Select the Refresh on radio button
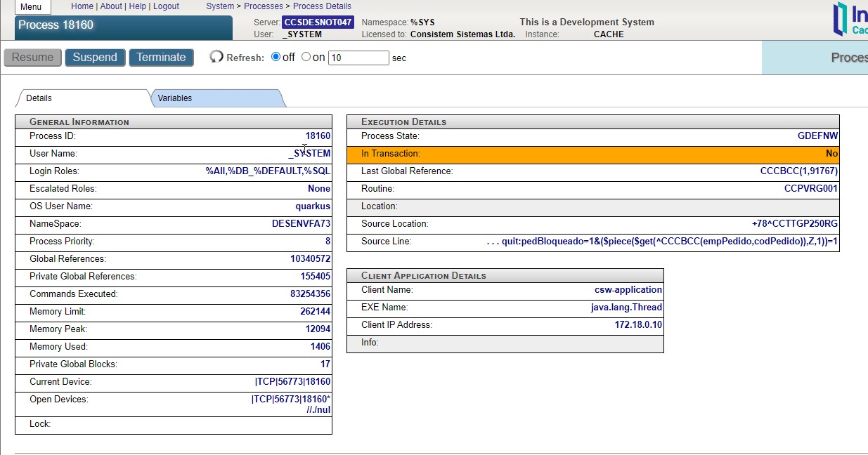The height and width of the screenshot is (455, 868). click(x=306, y=57)
